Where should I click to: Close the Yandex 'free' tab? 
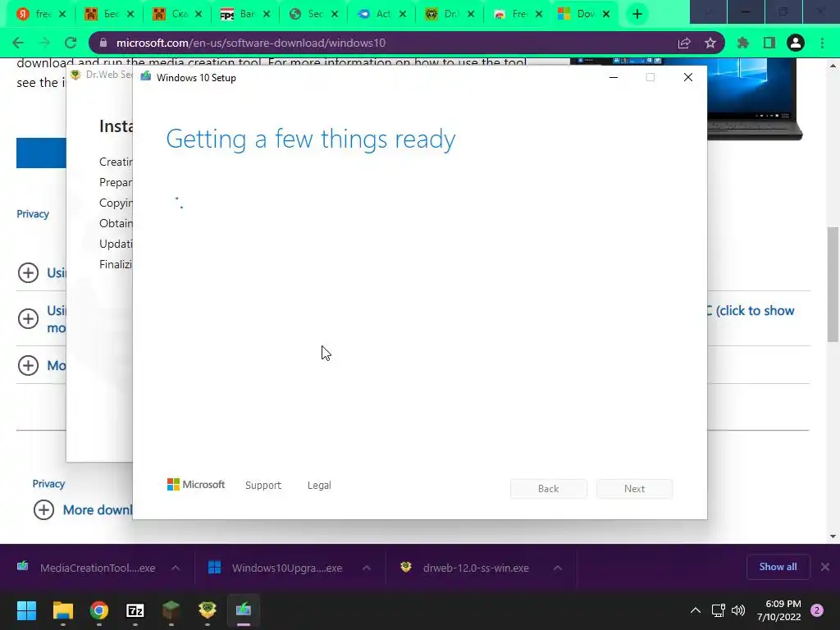(x=62, y=15)
